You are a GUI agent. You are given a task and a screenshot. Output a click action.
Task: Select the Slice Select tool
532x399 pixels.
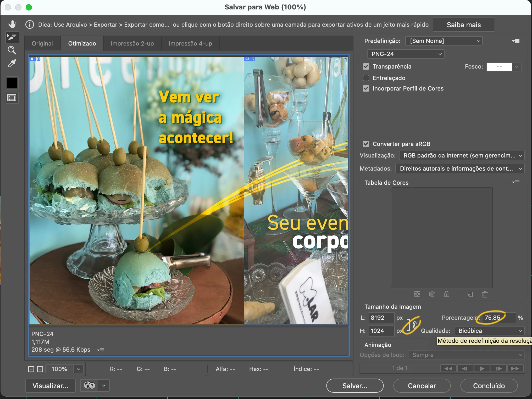(12, 37)
